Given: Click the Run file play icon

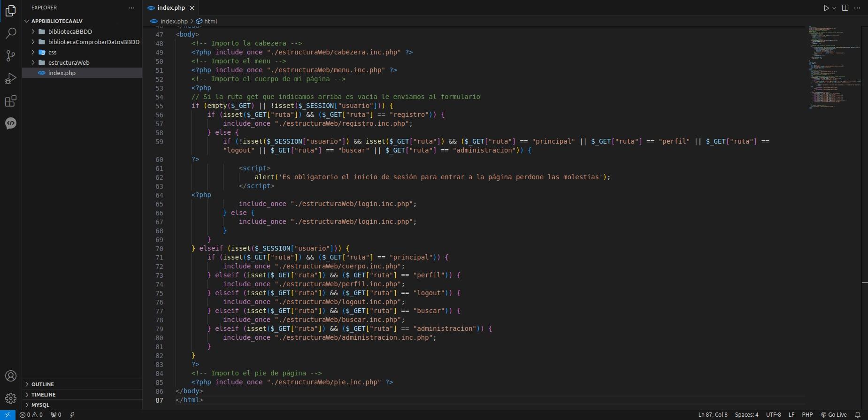Looking at the screenshot, I should (x=826, y=8).
